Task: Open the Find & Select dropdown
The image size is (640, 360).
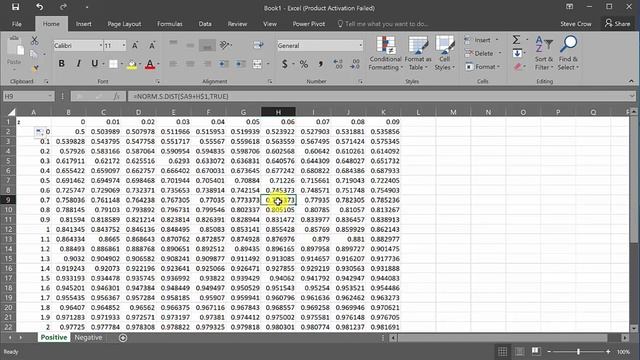Action: 569,53
